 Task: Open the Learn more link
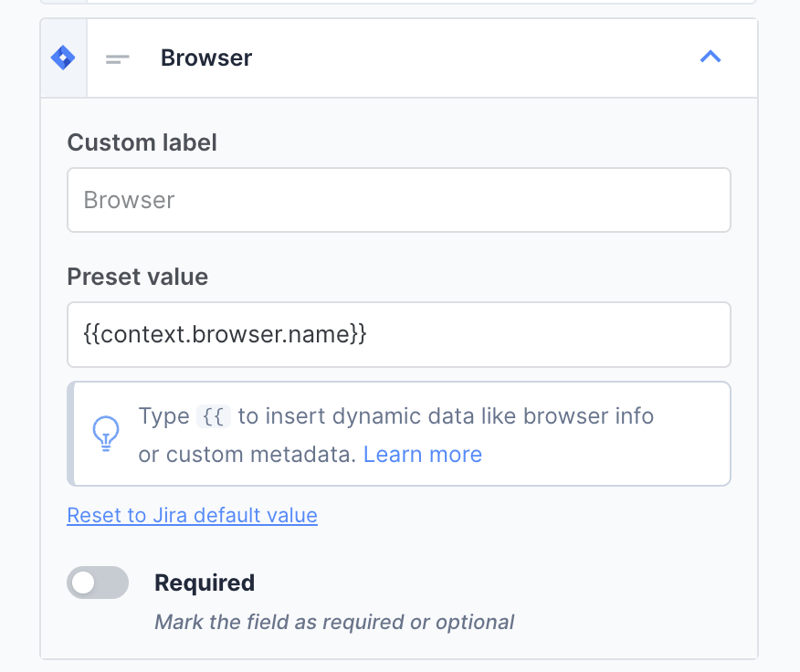(423, 454)
